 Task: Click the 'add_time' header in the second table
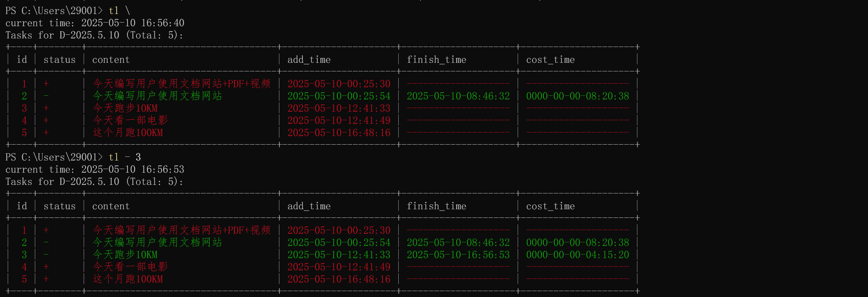point(309,206)
